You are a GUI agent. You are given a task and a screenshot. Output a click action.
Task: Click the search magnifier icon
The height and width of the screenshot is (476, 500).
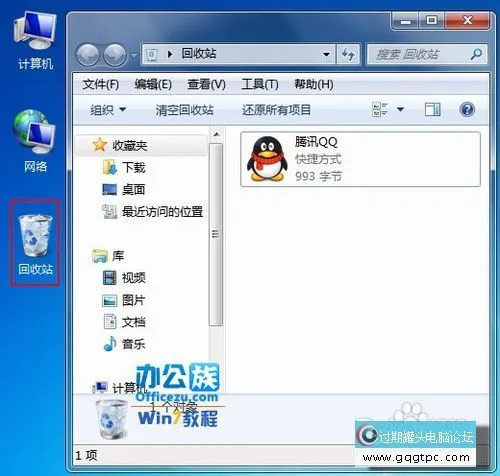pos(476,54)
